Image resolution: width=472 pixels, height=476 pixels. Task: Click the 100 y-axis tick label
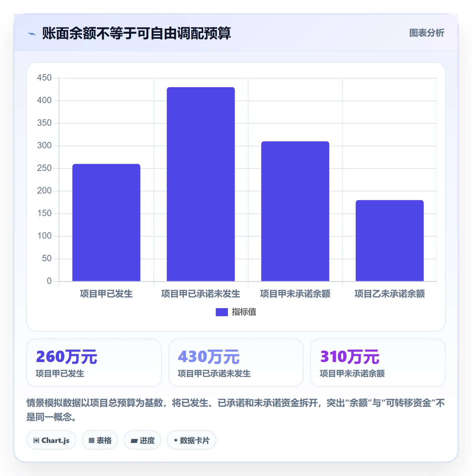point(44,236)
